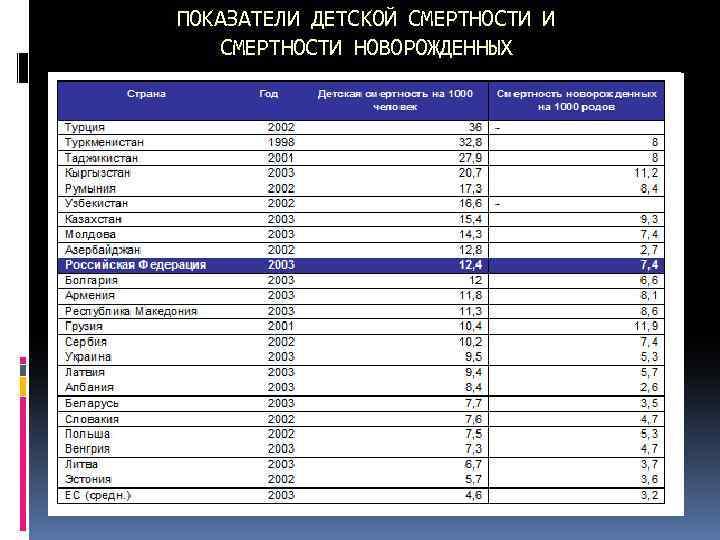Screen dimensions: 720x540
Task: Select the 'Литва' country cell
Action: 81,464
